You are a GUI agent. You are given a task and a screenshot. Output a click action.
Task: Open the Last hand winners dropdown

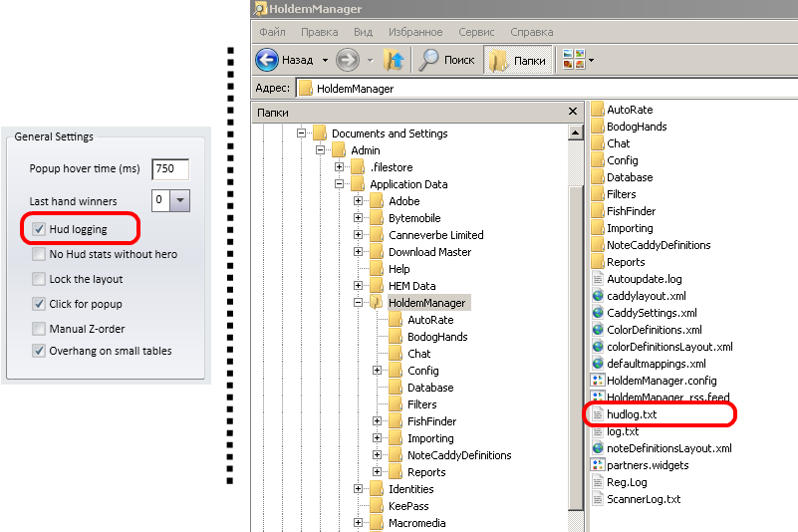pos(180,200)
